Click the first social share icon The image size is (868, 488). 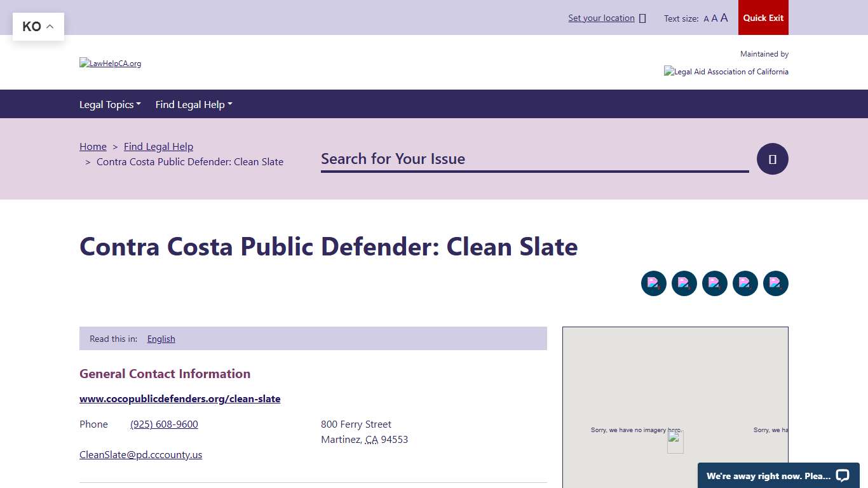click(654, 283)
